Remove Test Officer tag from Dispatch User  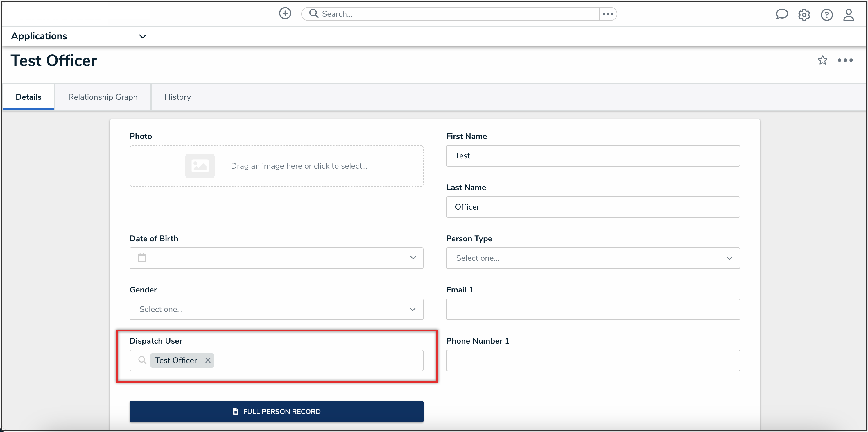208,360
